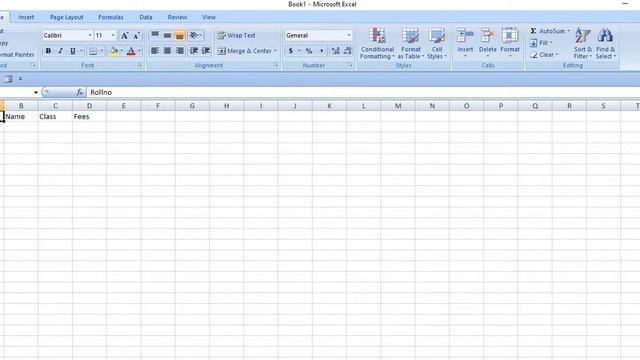Increase decimal places
Image resolution: width=640 pixels, height=360 pixels.
click(336, 51)
